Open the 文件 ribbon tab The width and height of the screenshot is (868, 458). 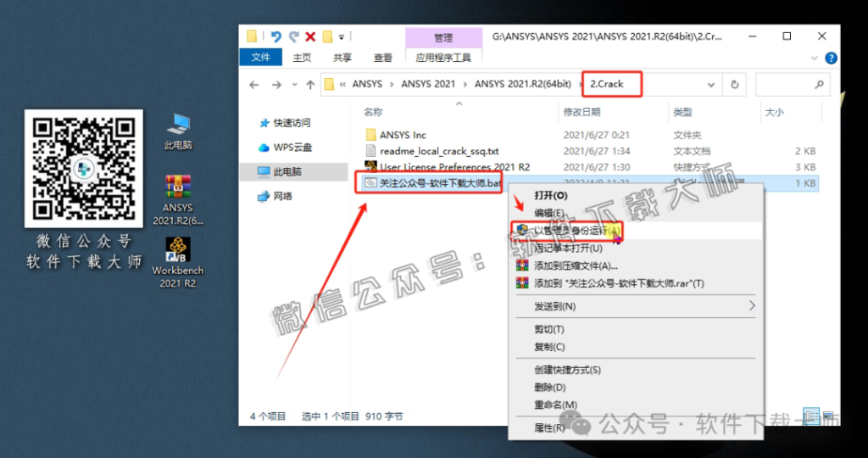(x=261, y=57)
